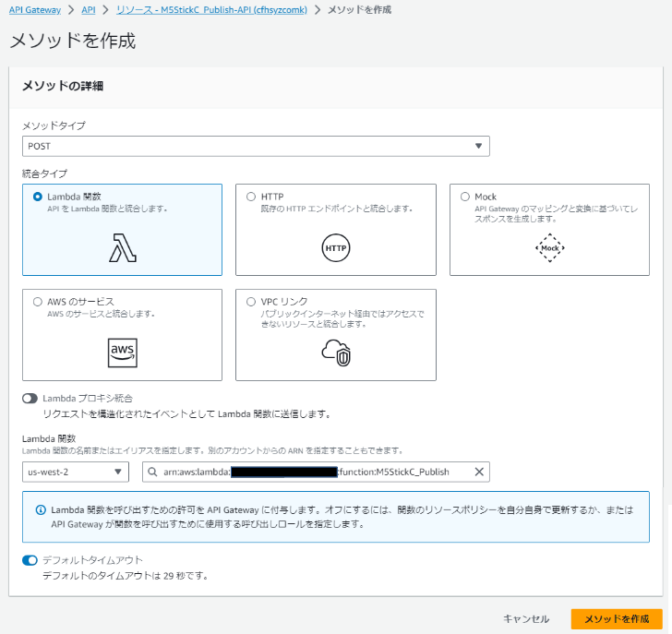Clear the Lambda function ARN with X icon

pyautogui.click(x=479, y=472)
